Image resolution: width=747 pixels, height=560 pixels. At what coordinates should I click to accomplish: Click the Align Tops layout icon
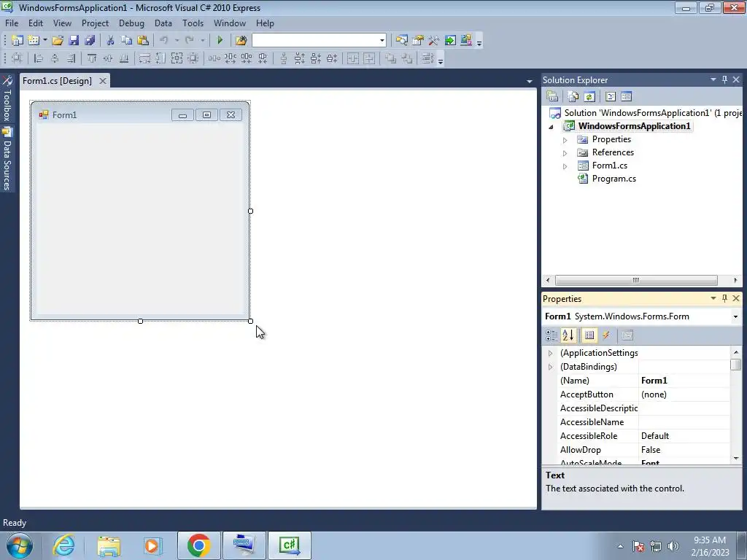click(92, 58)
